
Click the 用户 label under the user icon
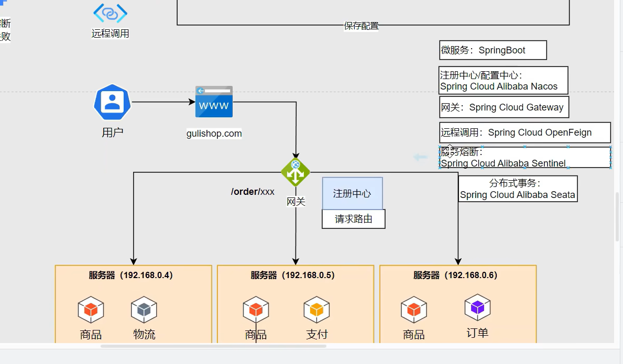[113, 132]
